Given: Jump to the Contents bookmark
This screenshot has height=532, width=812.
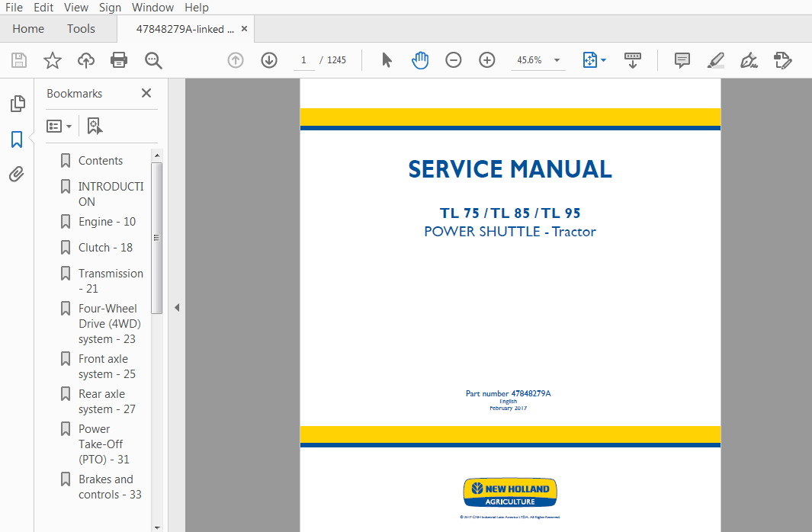Looking at the screenshot, I should point(101,161).
